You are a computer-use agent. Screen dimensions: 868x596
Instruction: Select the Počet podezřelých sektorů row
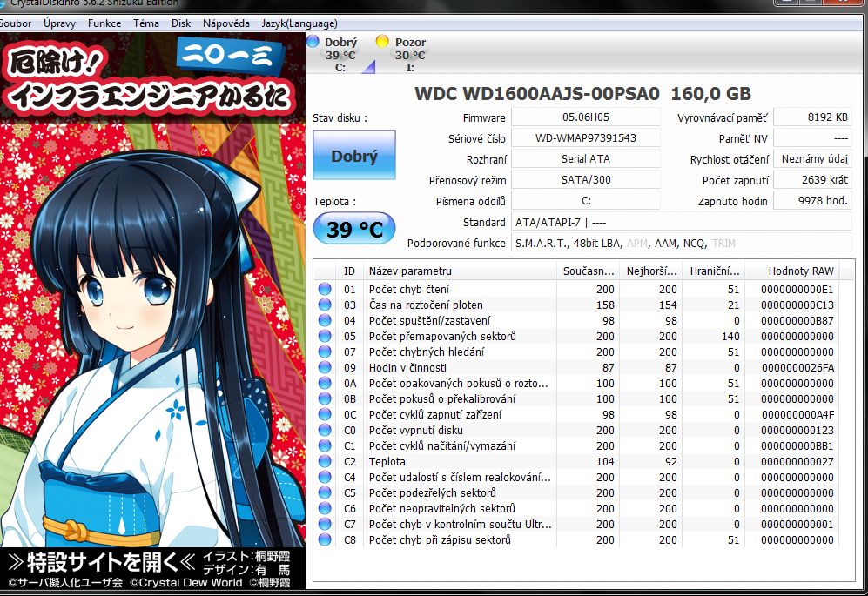point(576,492)
